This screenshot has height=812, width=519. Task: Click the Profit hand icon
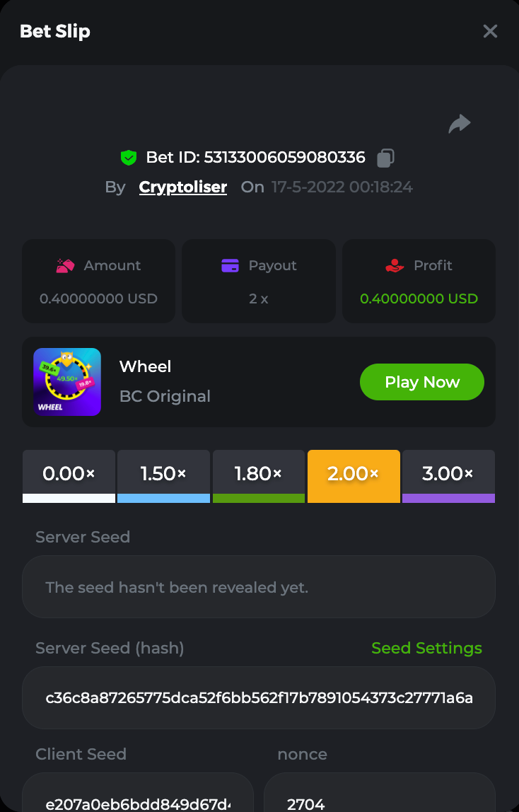395,266
